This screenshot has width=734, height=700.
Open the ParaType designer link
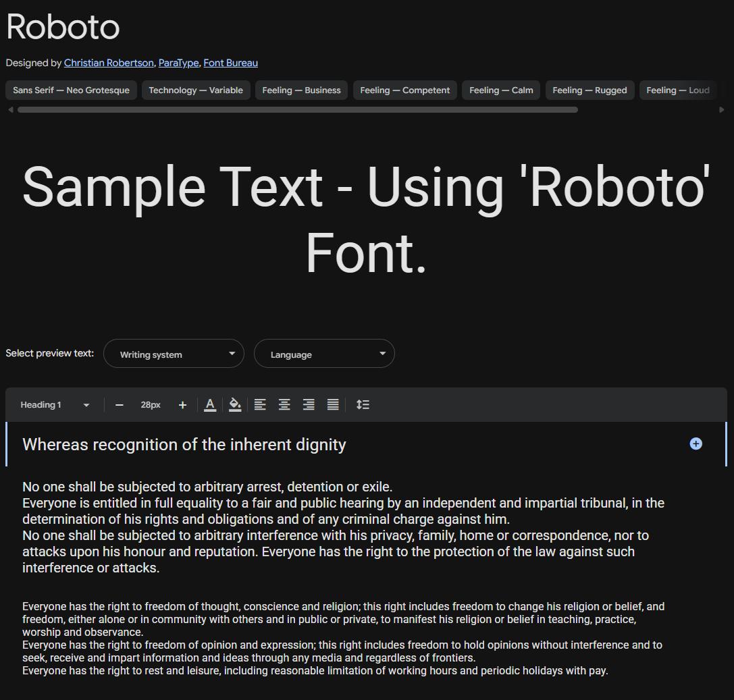tap(178, 63)
